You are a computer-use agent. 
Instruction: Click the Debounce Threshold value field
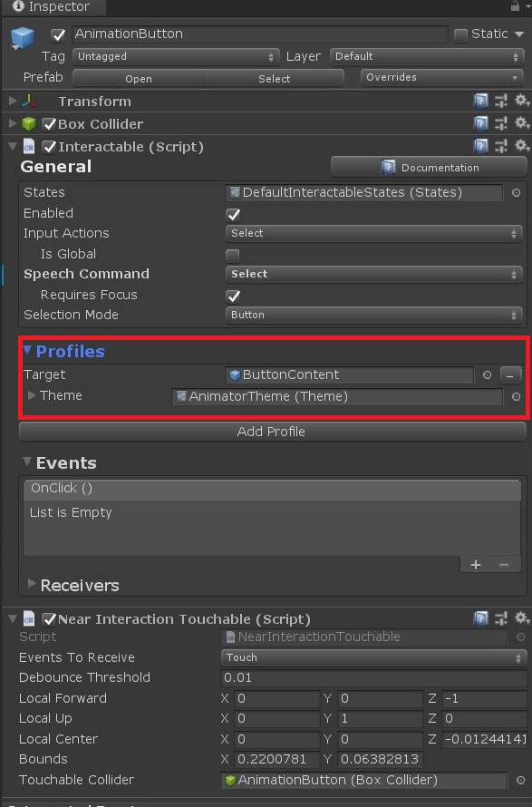(374, 678)
